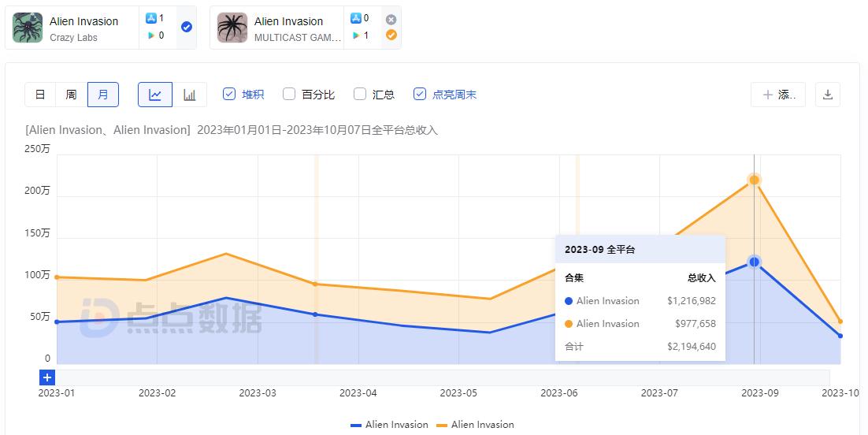Click the MULTICAST GAM... developer name
Viewport: 868px width, 435px height.
pos(297,38)
